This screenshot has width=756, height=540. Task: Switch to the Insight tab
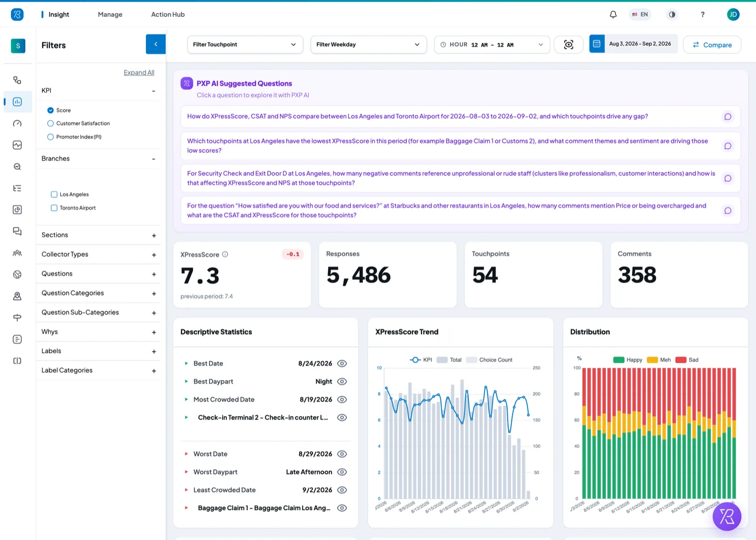(59, 15)
